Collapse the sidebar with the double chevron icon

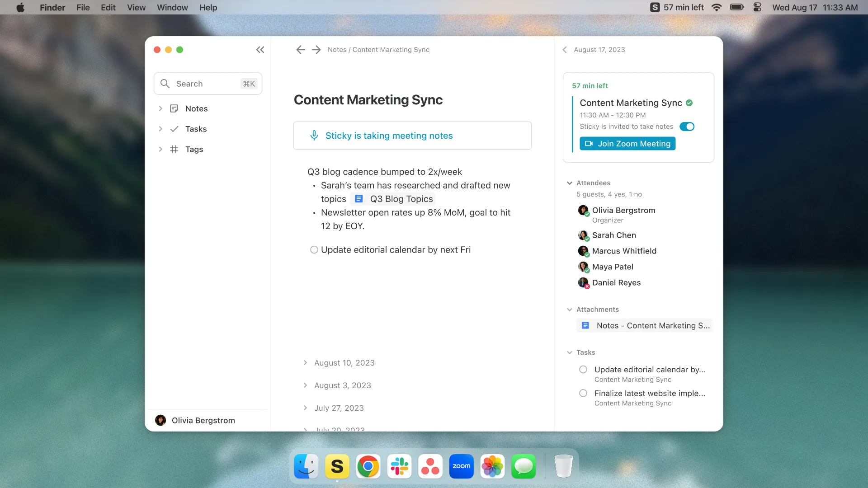tap(260, 50)
